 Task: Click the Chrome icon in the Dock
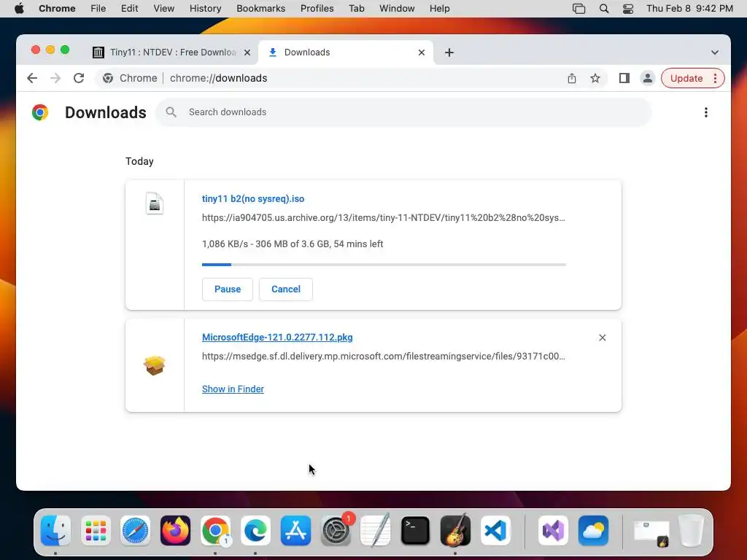(215, 531)
